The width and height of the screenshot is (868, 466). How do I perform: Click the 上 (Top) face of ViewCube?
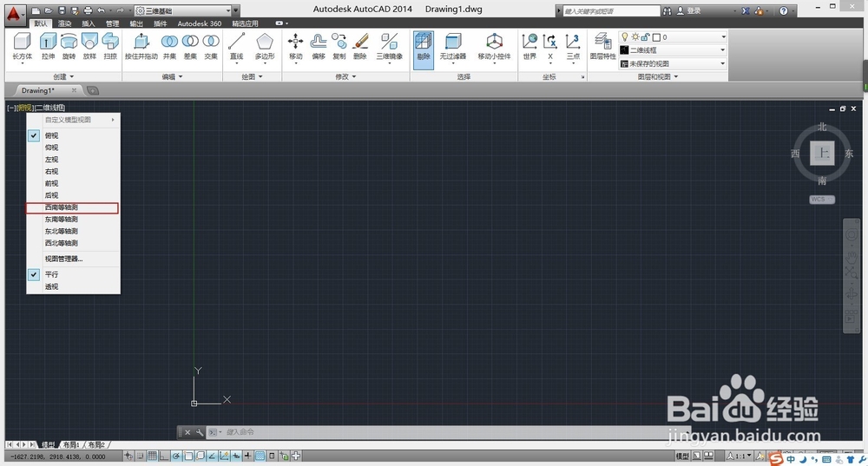(823, 154)
